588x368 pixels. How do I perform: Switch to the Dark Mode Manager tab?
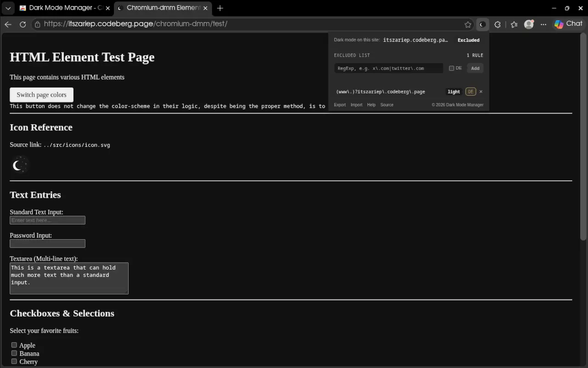pos(65,8)
